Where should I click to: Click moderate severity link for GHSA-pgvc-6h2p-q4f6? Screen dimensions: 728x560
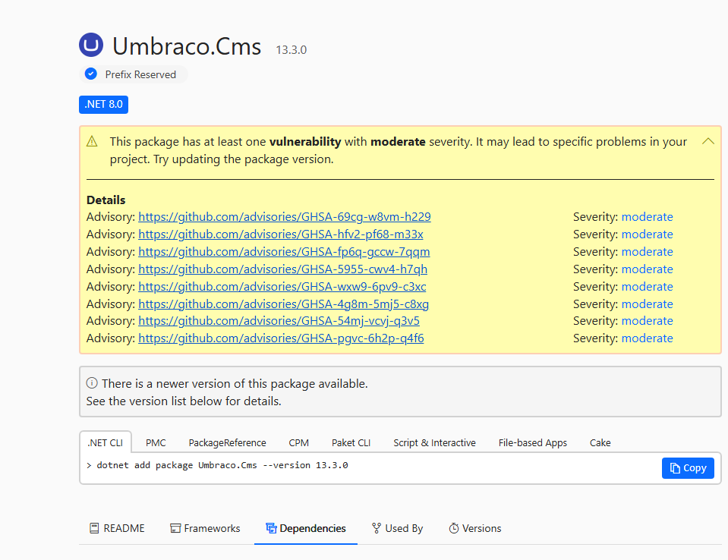(x=647, y=338)
